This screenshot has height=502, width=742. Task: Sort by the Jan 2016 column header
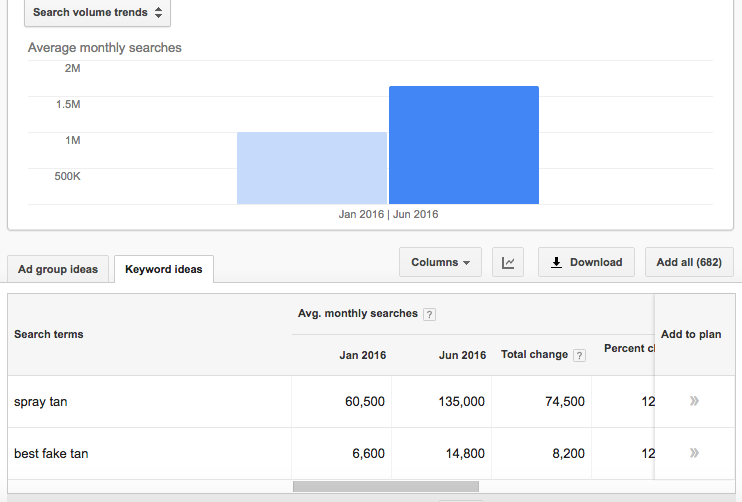[x=362, y=355]
